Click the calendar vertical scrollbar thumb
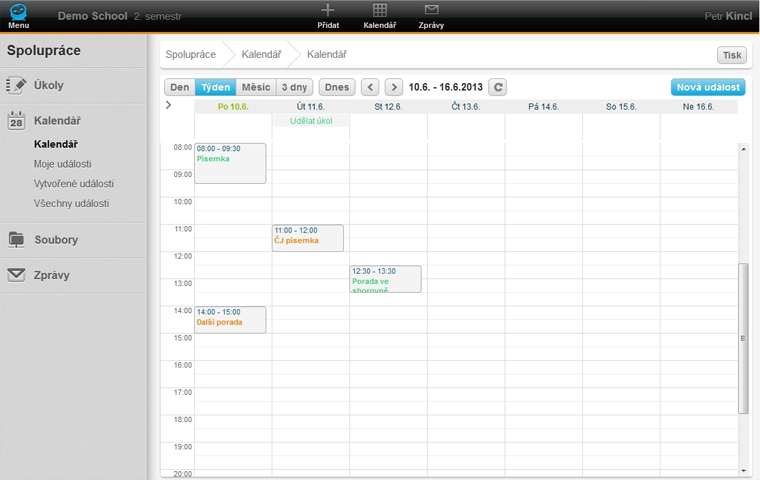 (x=744, y=338)
